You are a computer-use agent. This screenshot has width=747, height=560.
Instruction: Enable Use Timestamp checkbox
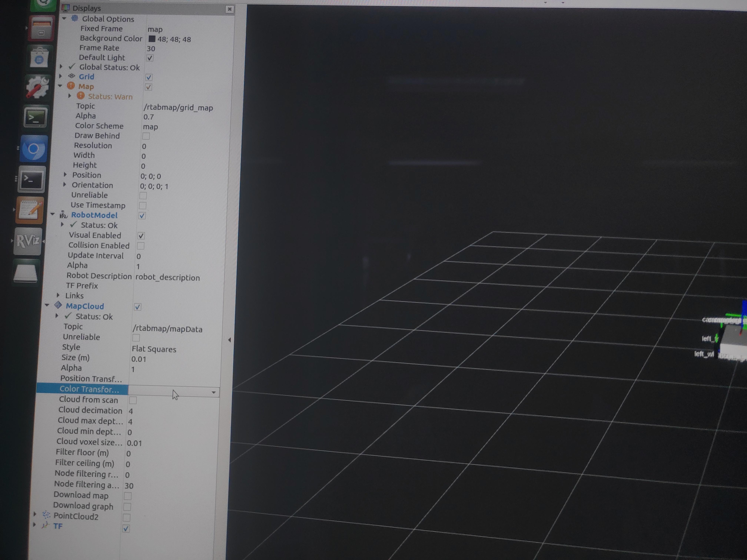tap(142, 205)
